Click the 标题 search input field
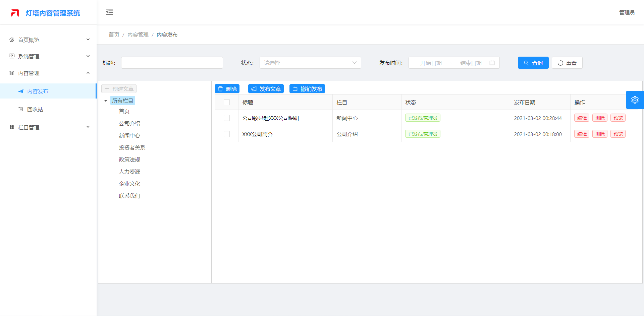This screenshot has height=316, width=644. click(172, 63)
